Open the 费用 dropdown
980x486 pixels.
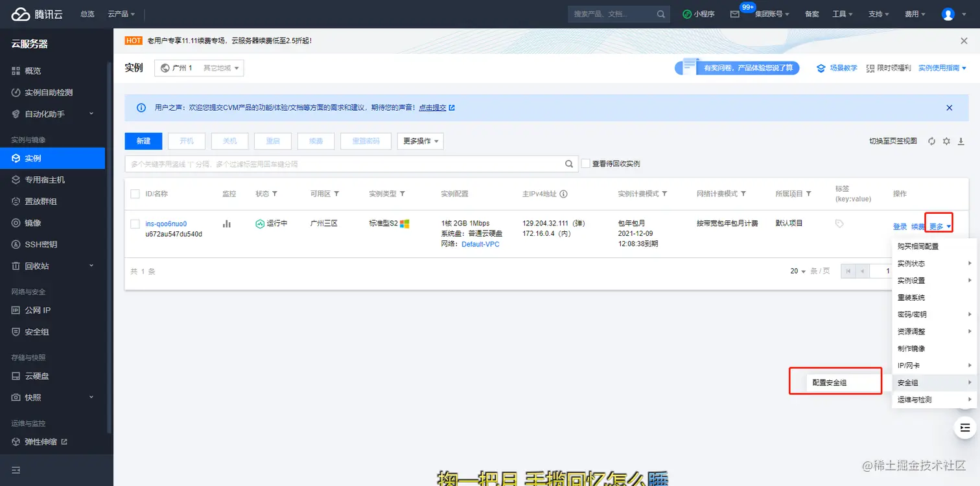click(915, 14)
